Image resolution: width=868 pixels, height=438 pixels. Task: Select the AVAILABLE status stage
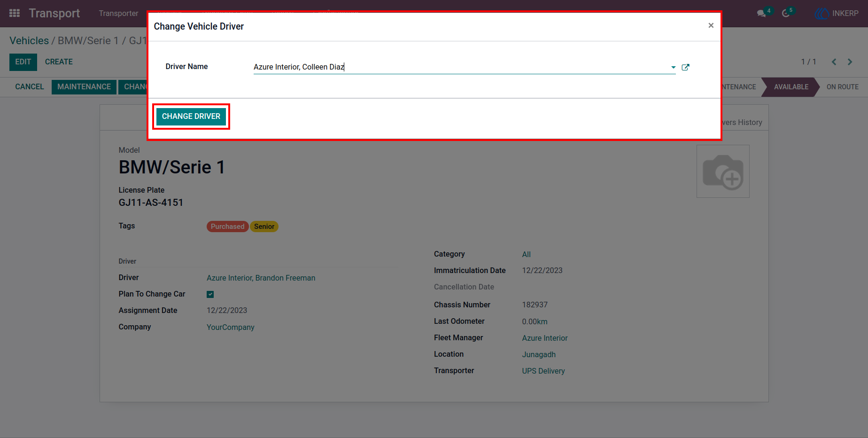click(x=791, y=87)
